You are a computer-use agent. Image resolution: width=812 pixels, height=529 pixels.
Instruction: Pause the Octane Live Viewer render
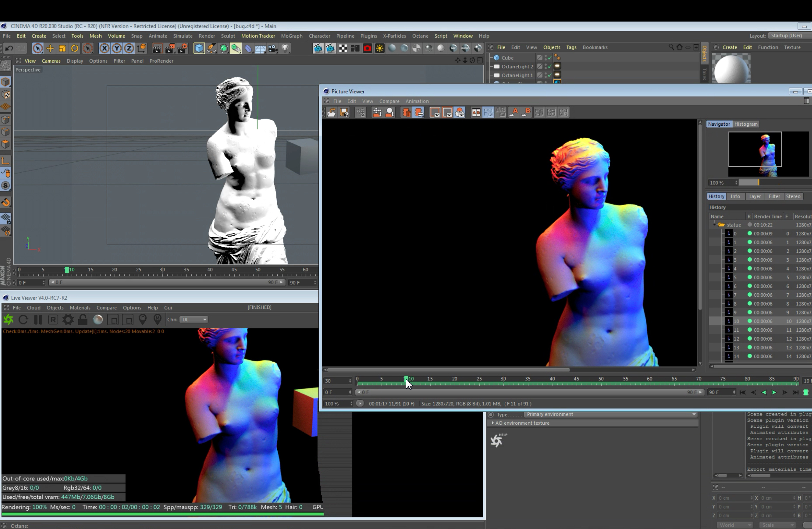pos(38,319)
